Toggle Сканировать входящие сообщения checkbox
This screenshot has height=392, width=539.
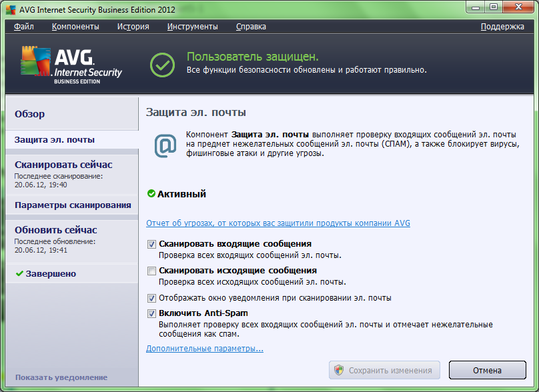(151, 244)
